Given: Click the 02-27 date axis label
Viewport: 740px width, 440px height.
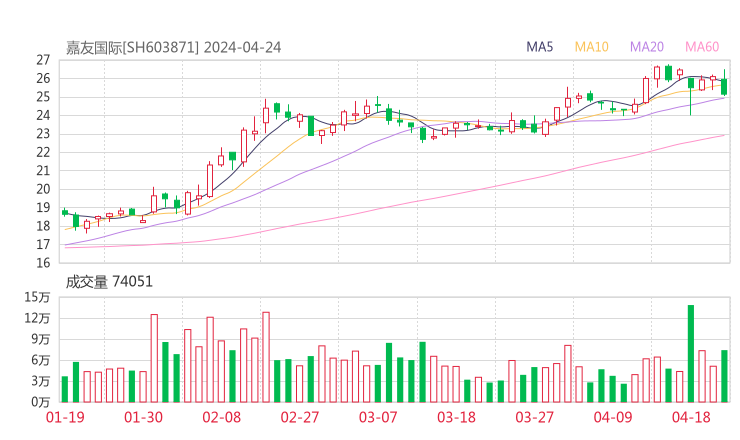Looking at the screenshot, I should click(300, 417).
